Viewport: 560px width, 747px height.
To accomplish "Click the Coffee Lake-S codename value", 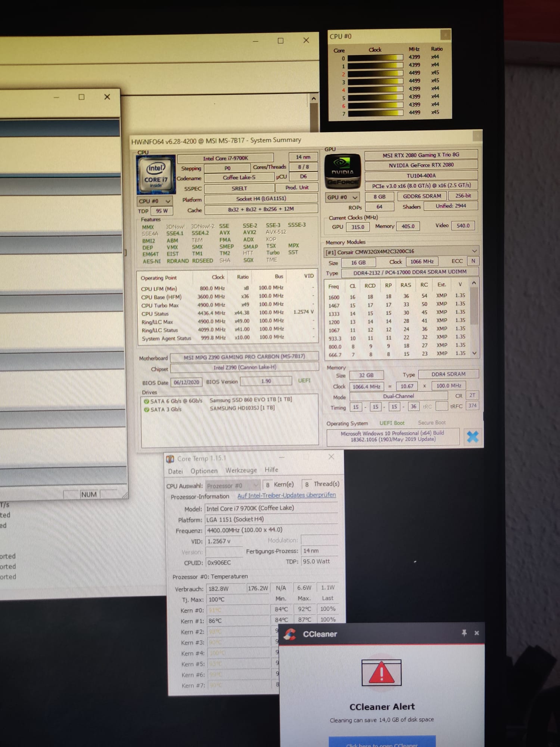I will (239, 177).
